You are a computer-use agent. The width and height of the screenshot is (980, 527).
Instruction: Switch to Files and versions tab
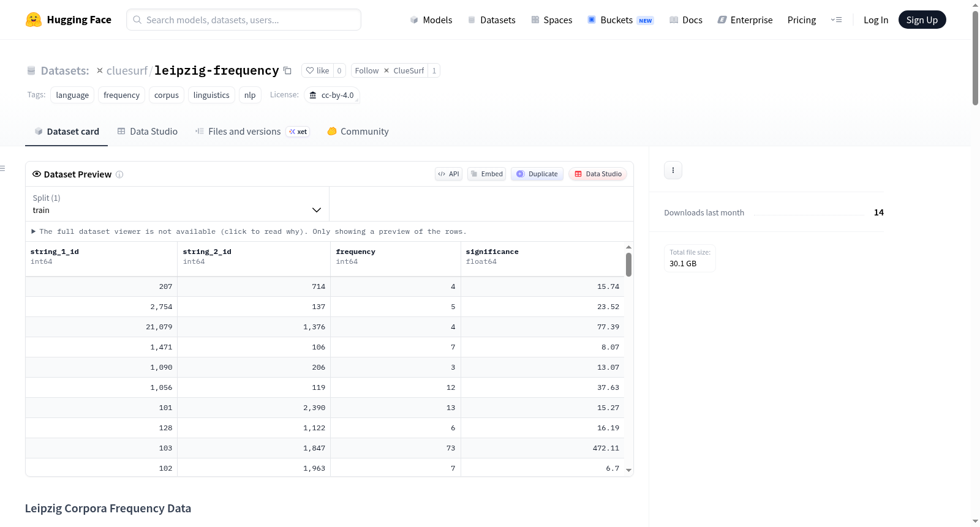point(252,131)
